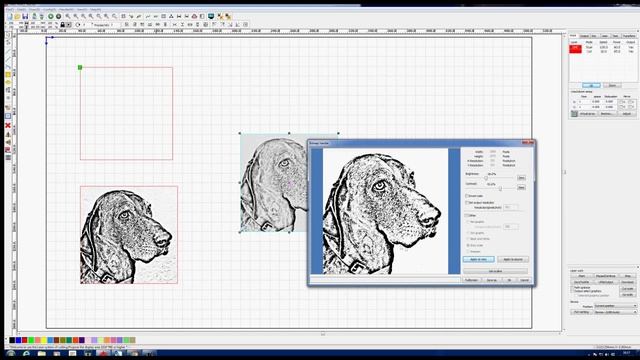This screenshot has height=360, width=640.
Task: Click the green Redo icon
Action: pos(58,16)
